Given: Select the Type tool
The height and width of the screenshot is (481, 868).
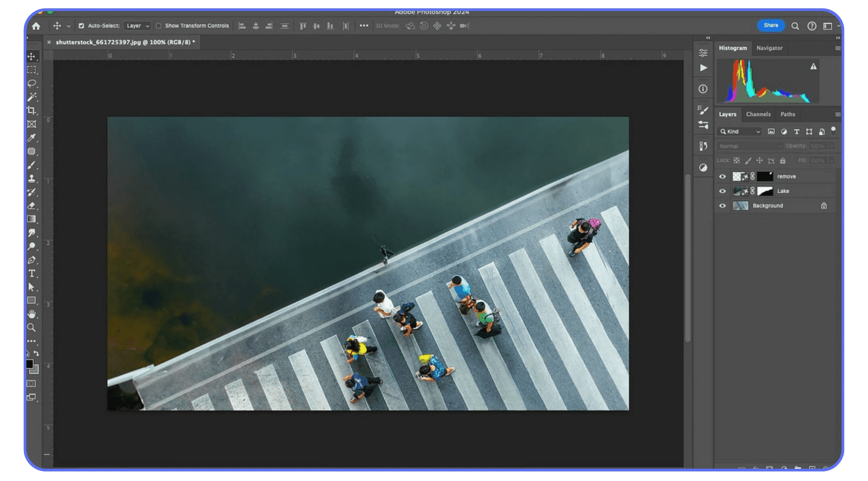Looking at the screenshot, I should (32, 273).
